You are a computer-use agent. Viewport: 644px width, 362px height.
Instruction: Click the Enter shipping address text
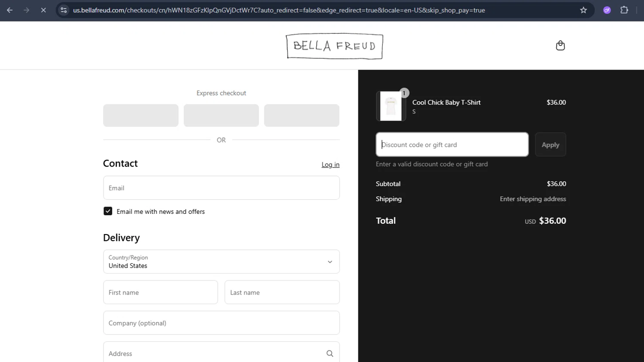[x=533, y=199]
